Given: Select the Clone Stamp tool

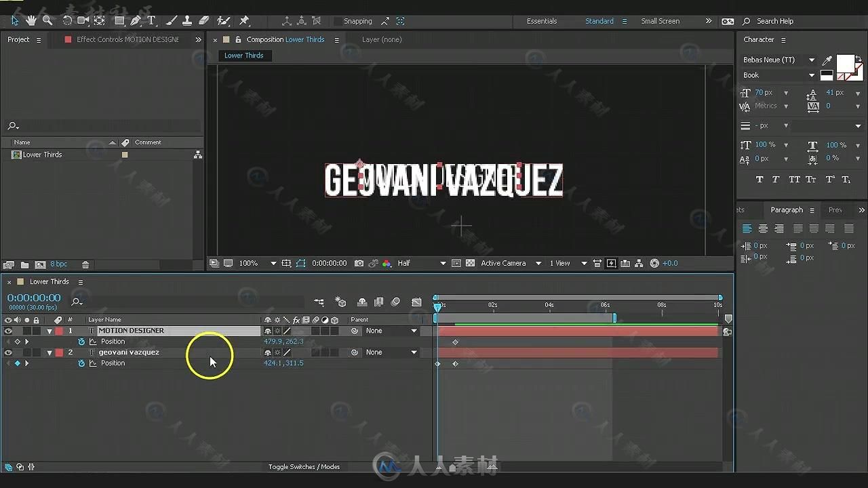Looking at the screenshot, I should [188, 21].
